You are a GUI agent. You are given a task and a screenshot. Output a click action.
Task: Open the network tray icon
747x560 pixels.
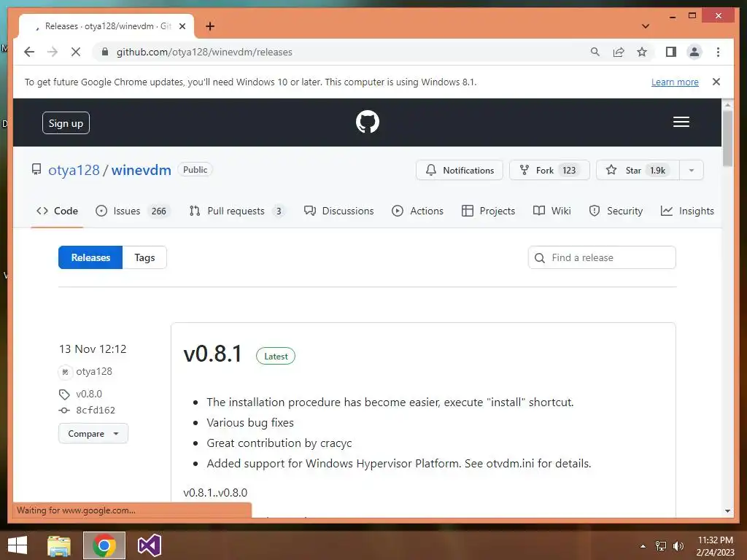point(661,546)
